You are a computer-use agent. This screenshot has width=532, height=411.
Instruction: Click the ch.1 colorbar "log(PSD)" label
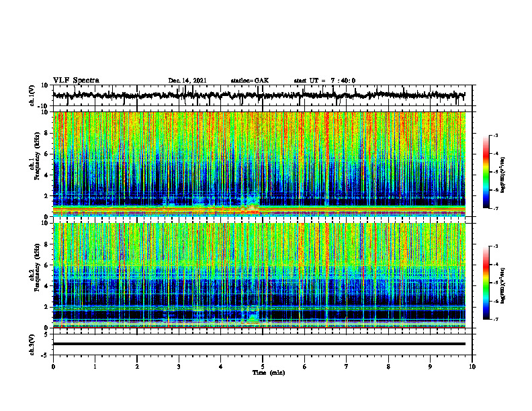pyautogui.click(x=503, y=175)
